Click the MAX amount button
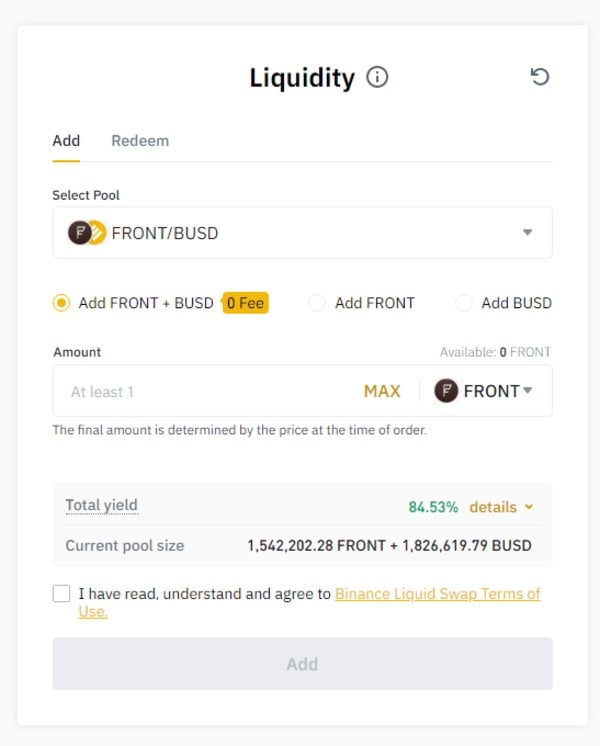The height and width of the screenshot is (746, 600). point(382,391)
